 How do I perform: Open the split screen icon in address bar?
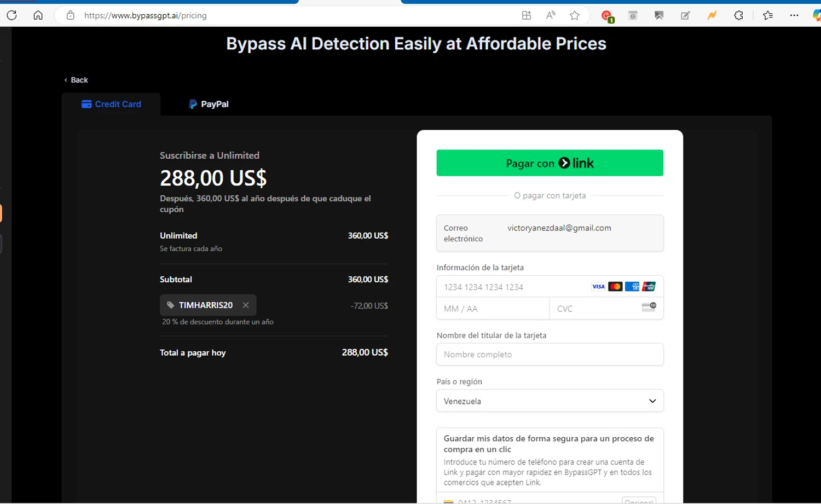(x=527, y=15)
